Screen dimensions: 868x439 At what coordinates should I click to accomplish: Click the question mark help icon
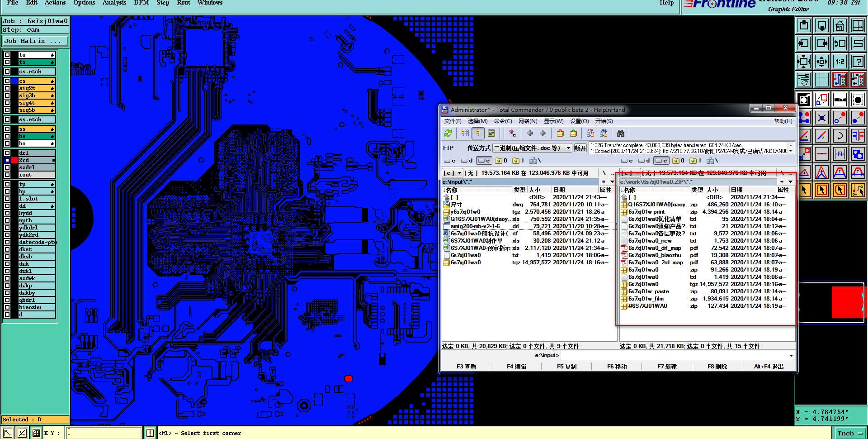click(x=858, y=62)
